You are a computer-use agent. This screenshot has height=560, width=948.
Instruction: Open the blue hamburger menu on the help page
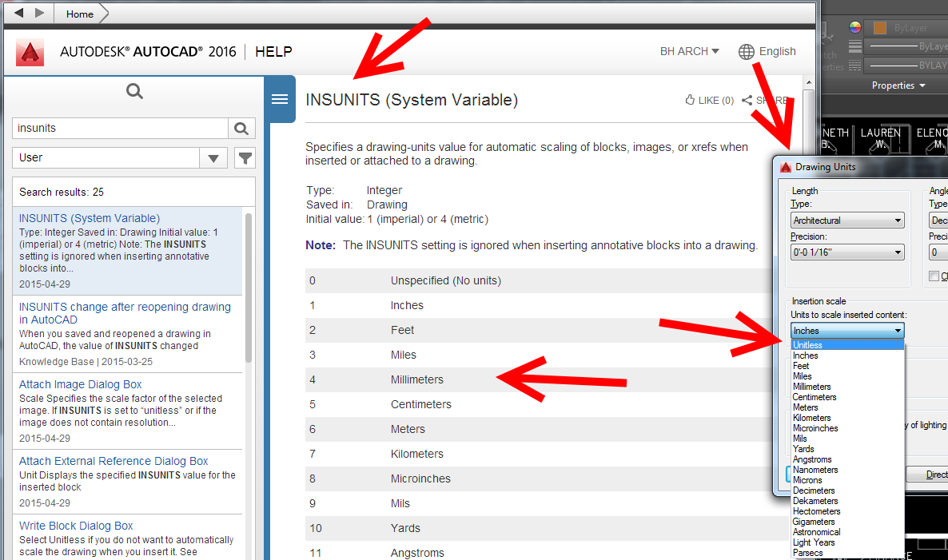(279, 99)
